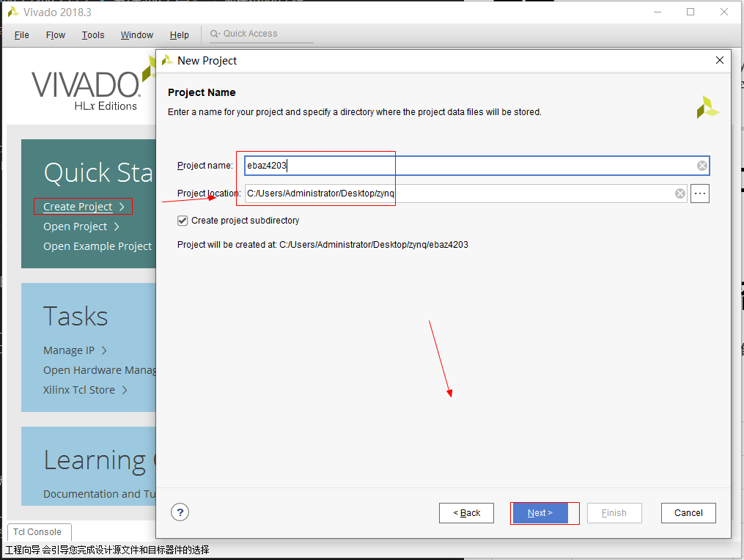This screenshot has height=560, width=744.
Task: Clear the Project name field
Action: [701, 166]
